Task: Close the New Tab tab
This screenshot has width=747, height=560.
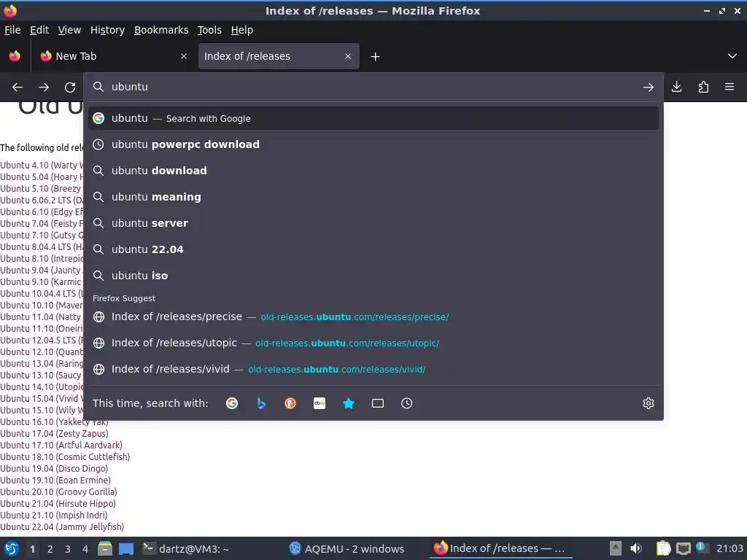Action: coord(183,56)
